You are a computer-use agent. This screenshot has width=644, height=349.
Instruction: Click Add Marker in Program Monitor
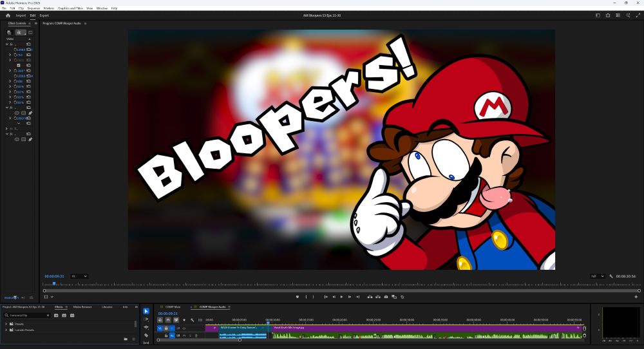tap(298, 297)
